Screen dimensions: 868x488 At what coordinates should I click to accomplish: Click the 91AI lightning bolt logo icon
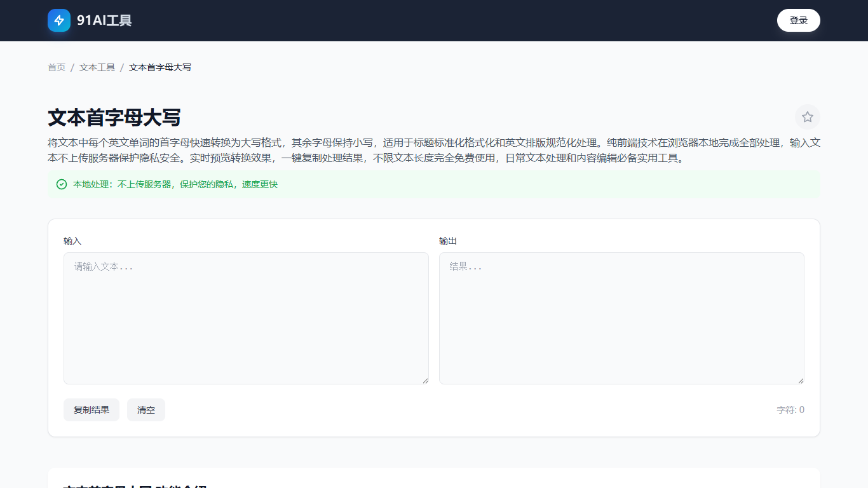click(x=59, y=20)
